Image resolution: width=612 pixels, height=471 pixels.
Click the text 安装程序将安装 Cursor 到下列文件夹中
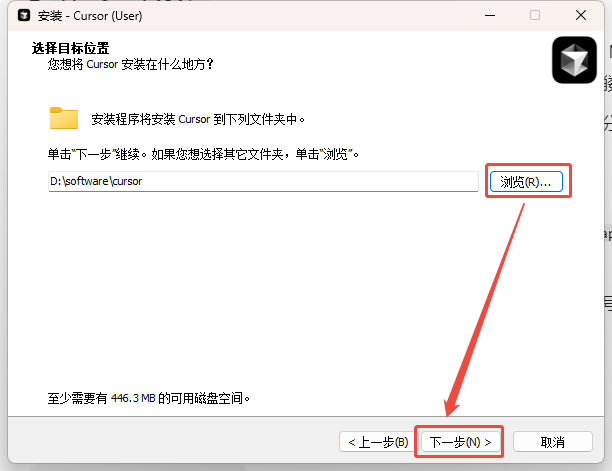click(198, 119)
